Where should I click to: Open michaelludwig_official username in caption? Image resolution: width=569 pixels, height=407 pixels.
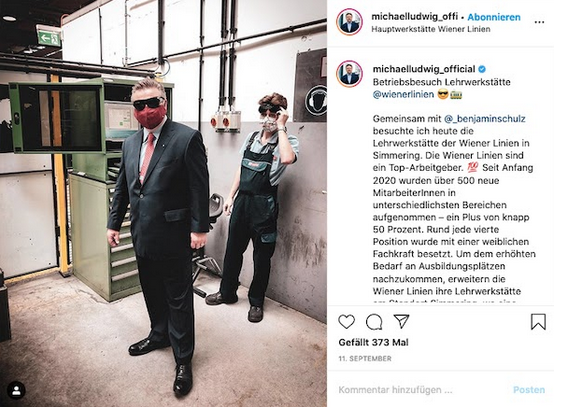424,69
